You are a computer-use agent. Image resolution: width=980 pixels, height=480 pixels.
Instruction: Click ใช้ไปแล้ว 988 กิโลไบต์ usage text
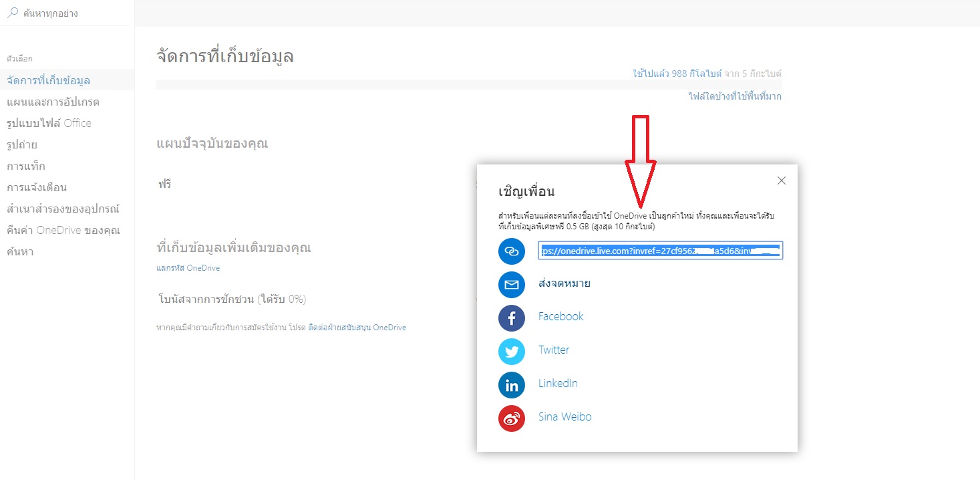pyautogui.click(x=678, y=73)
